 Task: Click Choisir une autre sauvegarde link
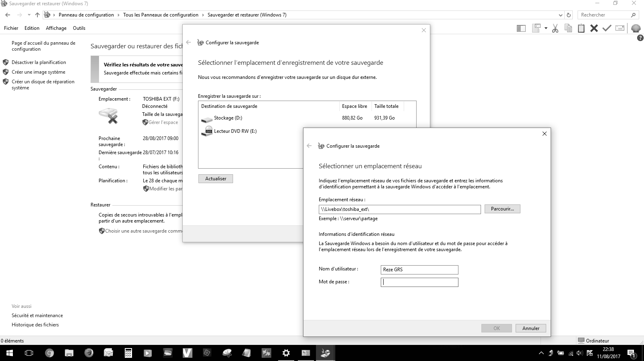click(x=144, y=231)
